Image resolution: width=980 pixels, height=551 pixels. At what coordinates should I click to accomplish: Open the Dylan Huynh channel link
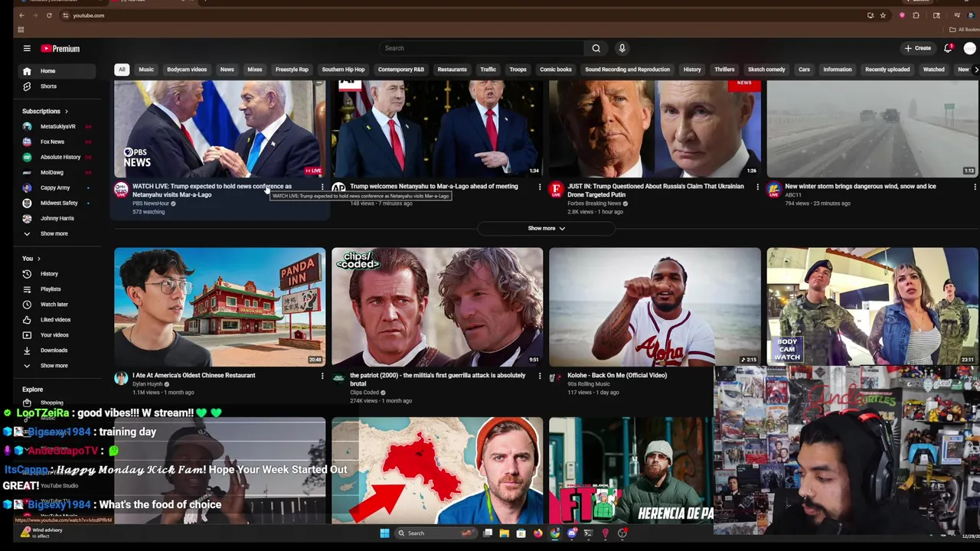point(147,384)
